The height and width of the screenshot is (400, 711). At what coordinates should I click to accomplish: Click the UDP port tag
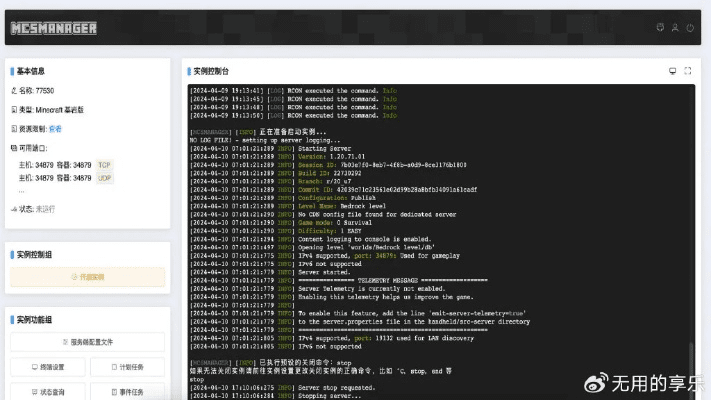pyautogui.click(x=105, y=177)
